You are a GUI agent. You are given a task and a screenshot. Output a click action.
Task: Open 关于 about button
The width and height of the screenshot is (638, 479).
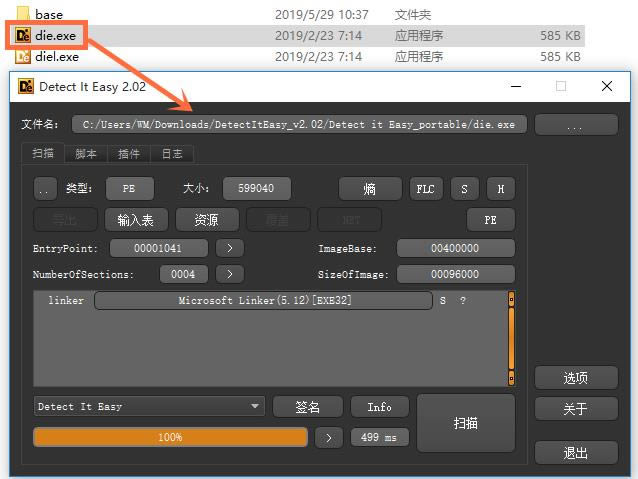point(576,409)
